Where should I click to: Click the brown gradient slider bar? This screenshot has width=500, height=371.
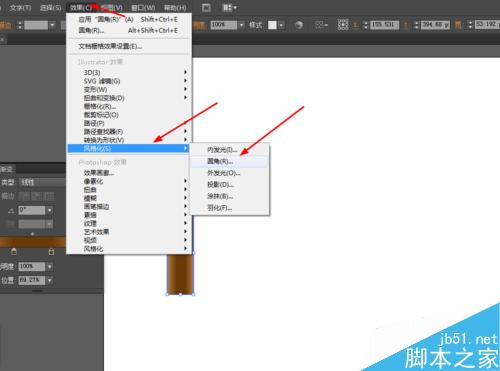tap(33, 242)
